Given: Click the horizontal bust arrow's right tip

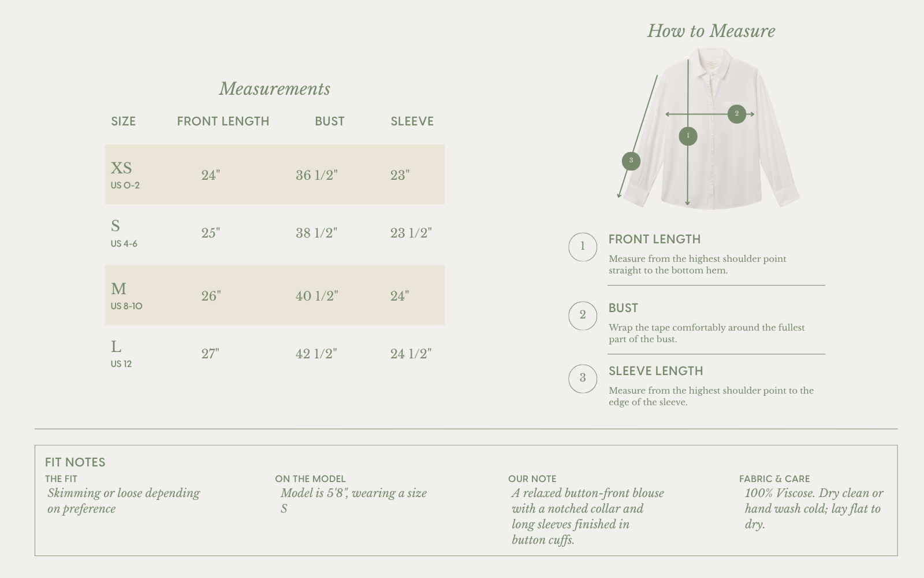Looking at the screenshot, I should (x=751, y=114).
